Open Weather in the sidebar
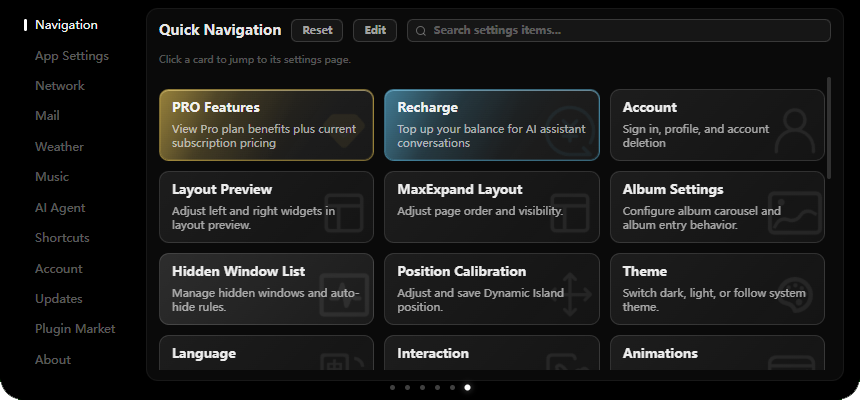This screenshot has width=860, height=400. [x=59, y=147]
